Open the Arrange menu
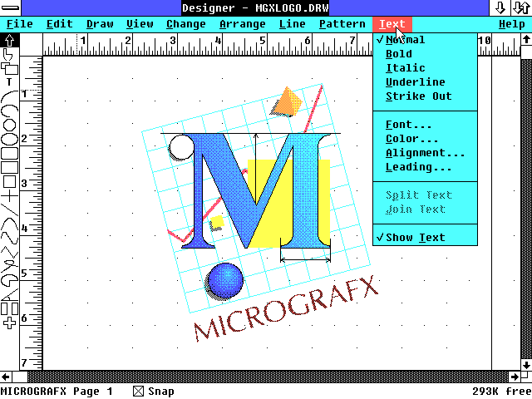This screenshot has height=399, width=532. click(x=243, y=24)
